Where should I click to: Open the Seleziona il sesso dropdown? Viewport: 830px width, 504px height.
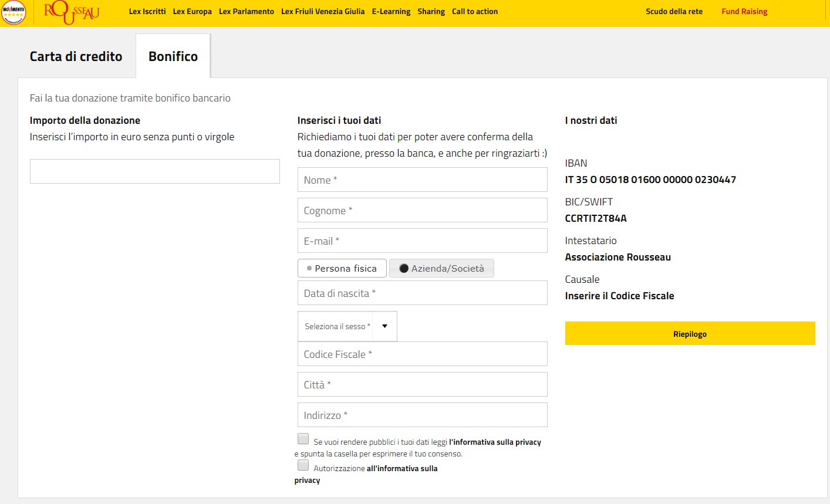click(x=347, y=326)
